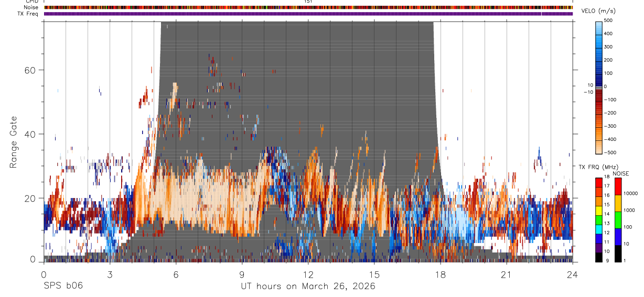Click the green 13–14 MHz swatch in TX FRQ legend
The height and width of the screenshot is (297, 644).
(x=599, y=219)
